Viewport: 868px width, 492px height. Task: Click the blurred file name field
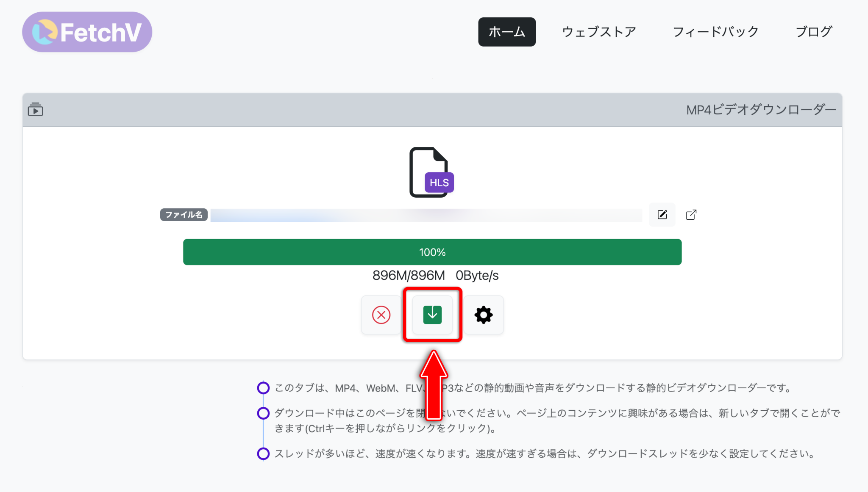(426, 215)
